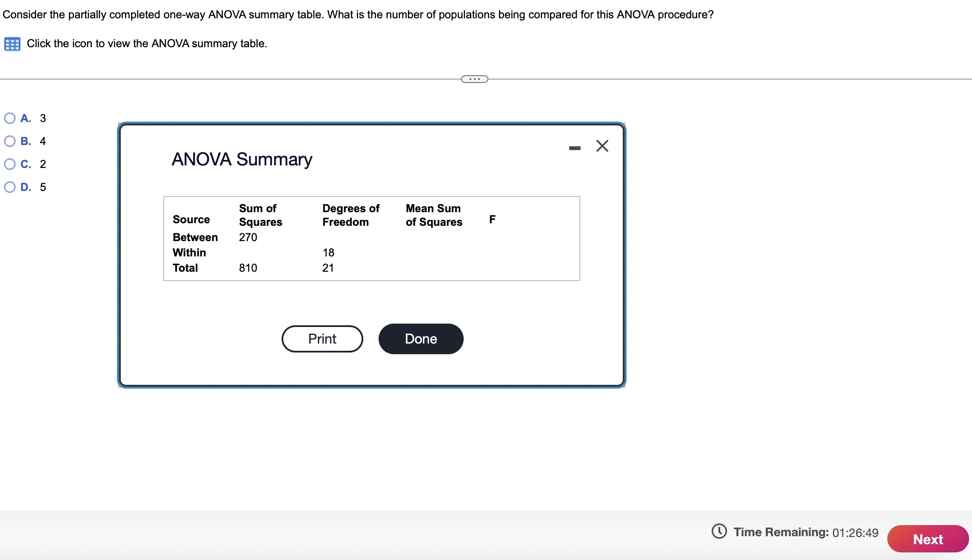
Task: Click the Mean Sum of Squares header
Action: [x=433, y=215]
